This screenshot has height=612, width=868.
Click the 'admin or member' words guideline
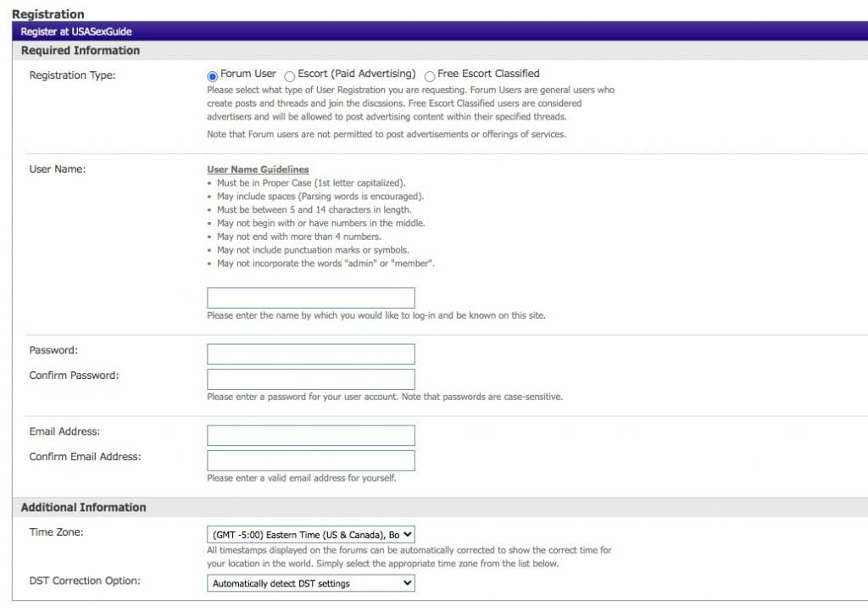[325, 264]
